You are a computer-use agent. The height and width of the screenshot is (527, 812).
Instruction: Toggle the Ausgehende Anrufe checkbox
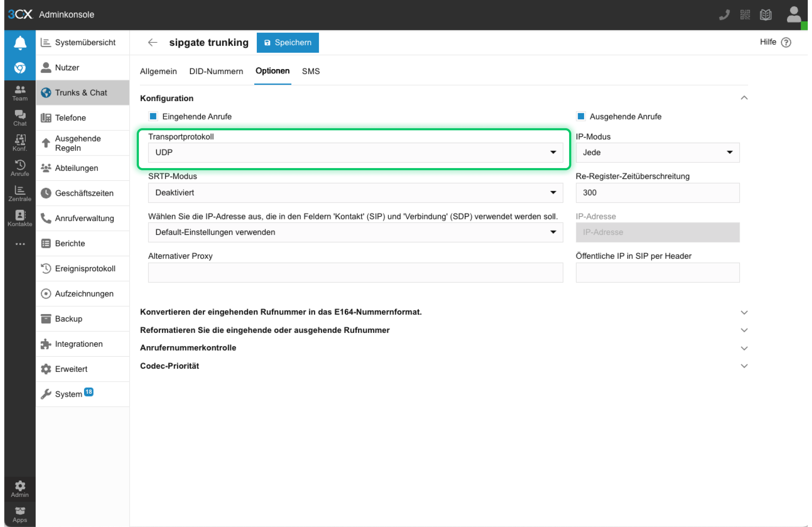click(581, 116)
